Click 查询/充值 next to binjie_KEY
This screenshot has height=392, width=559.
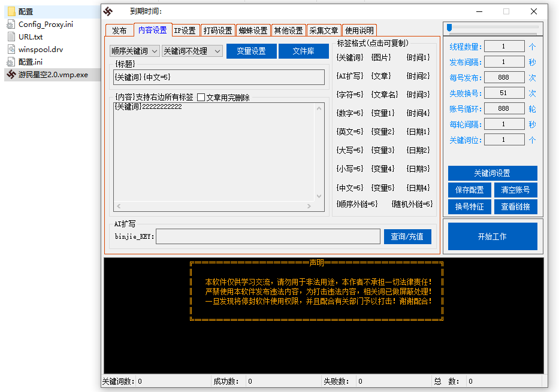(407, 236)
